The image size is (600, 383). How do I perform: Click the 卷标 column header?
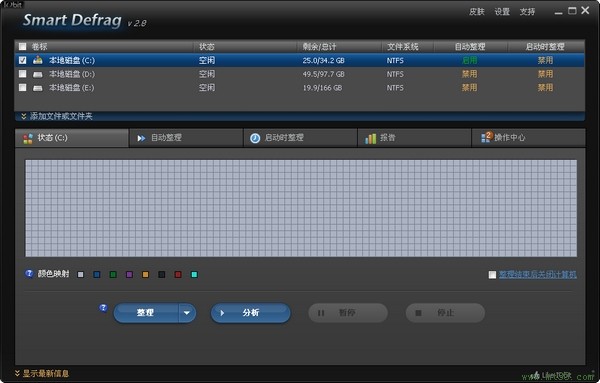39,47
